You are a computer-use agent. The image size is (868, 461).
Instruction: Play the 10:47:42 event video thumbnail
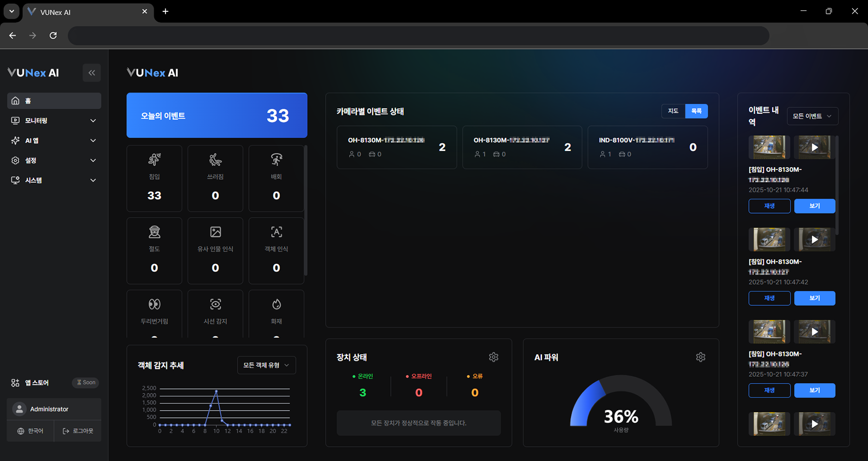click(x=814, y=240)
